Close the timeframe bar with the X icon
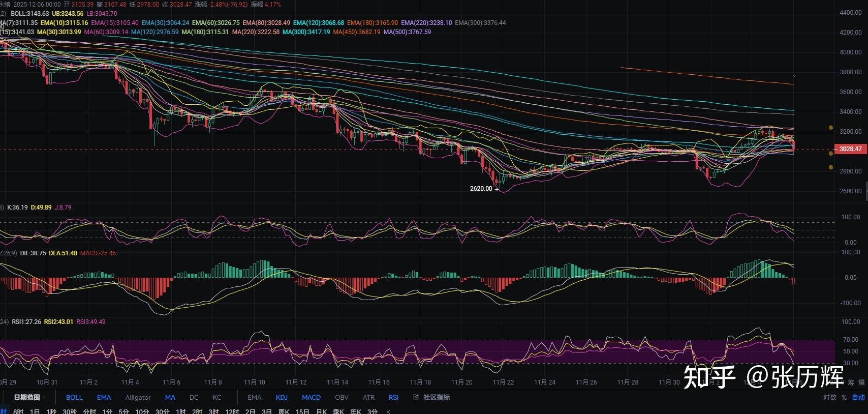This screenshot has height=414, width=868. click(388, 411)
